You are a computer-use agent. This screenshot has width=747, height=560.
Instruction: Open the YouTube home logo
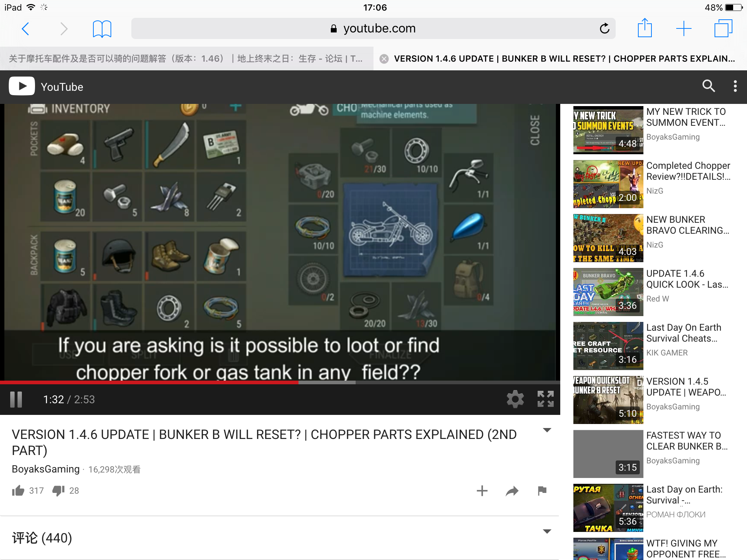tap(46, 86)
